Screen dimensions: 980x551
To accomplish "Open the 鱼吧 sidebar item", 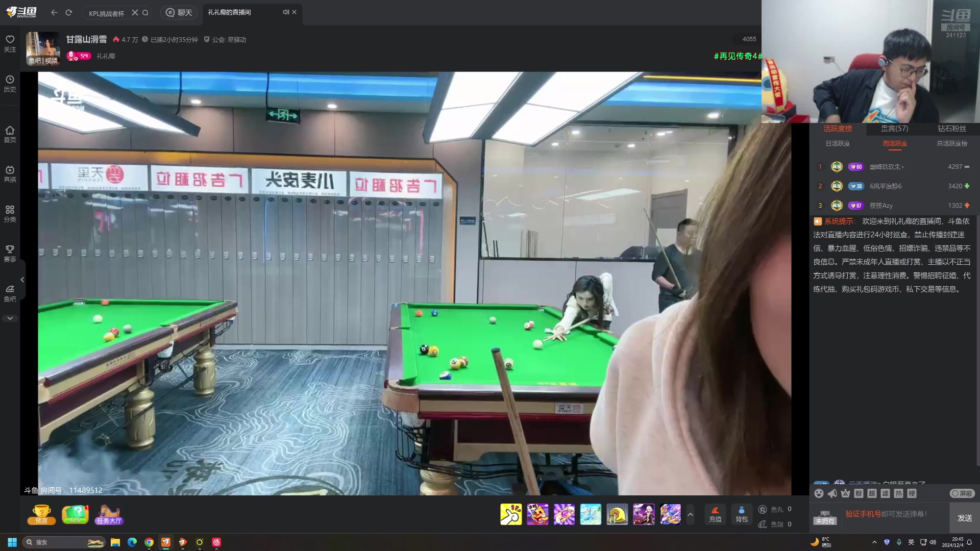I will coord(10,293).
